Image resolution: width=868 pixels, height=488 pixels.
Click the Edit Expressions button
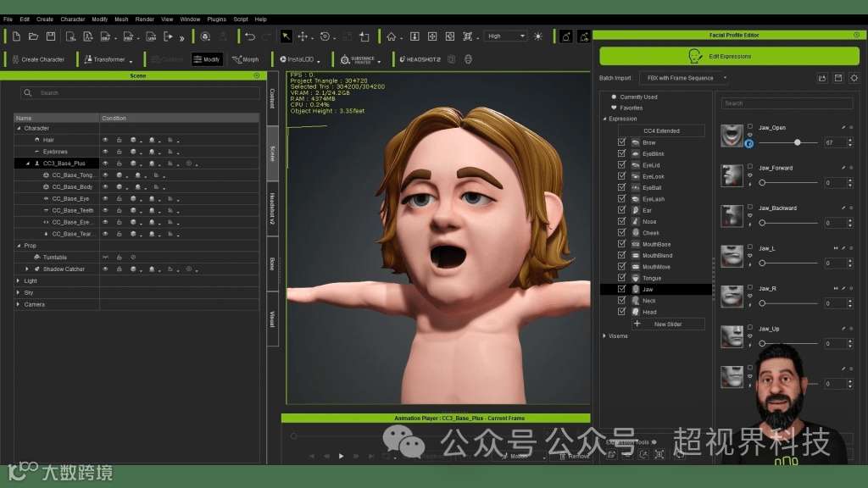pos(729,56)
